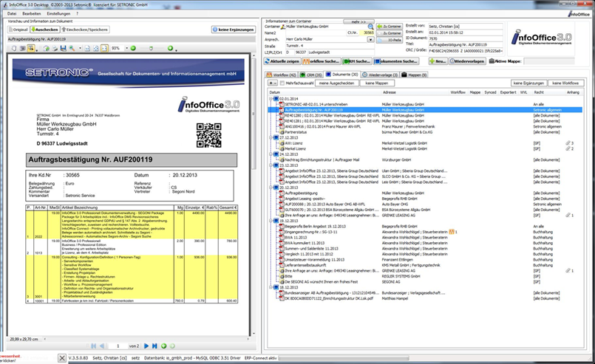Click the PDF icon of the BWA 11.2013 row
Viewport: 595px width, 364px height.
tap(282, 237)
